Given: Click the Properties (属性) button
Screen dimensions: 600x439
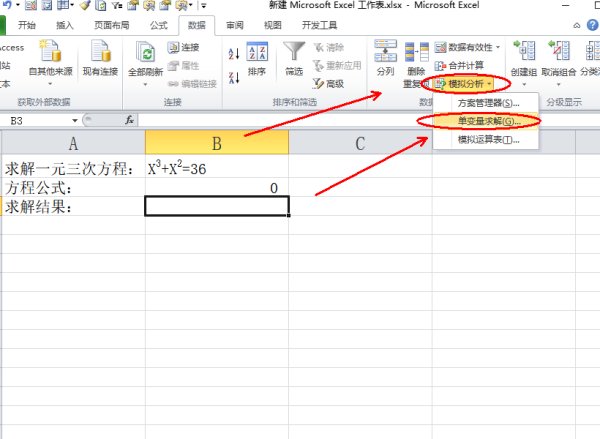Looking at the screenshot, I should coord(184,65).
